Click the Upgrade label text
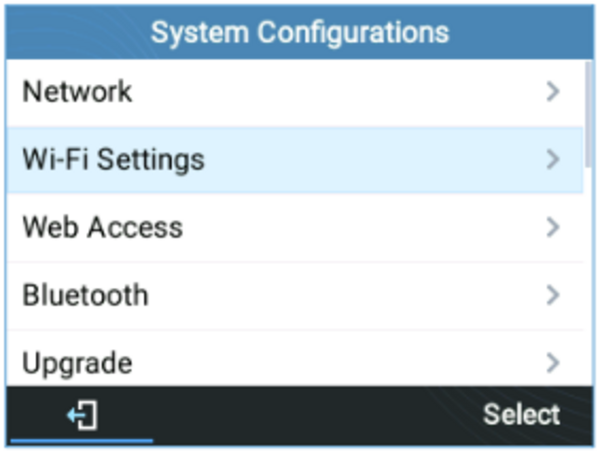The width and height of the screenshot is (600, 452). 77,364
